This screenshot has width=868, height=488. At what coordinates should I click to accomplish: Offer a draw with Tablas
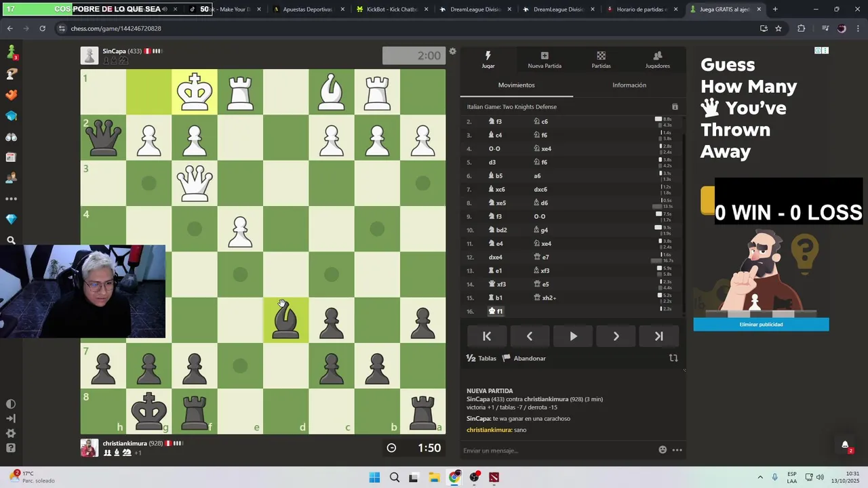tap(481, 359)
